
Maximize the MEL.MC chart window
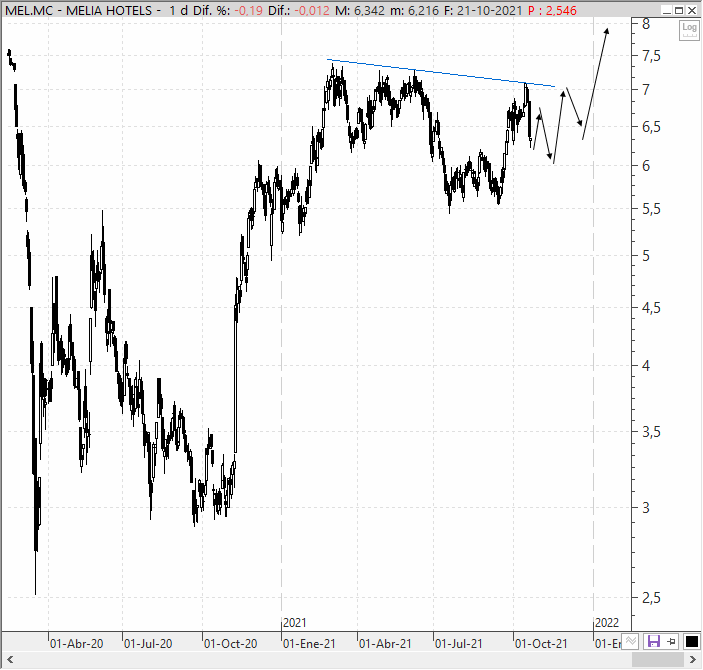pyautogui.click(x=679, y=10)
